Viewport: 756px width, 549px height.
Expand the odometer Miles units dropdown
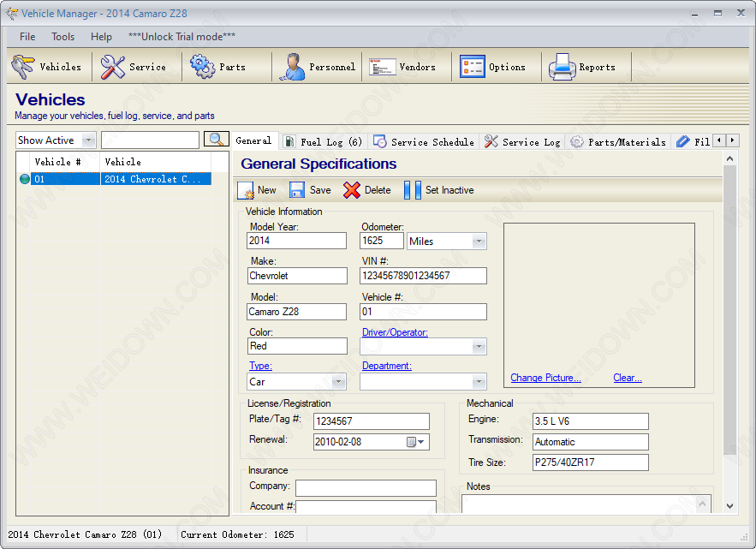tap(479, 242)
